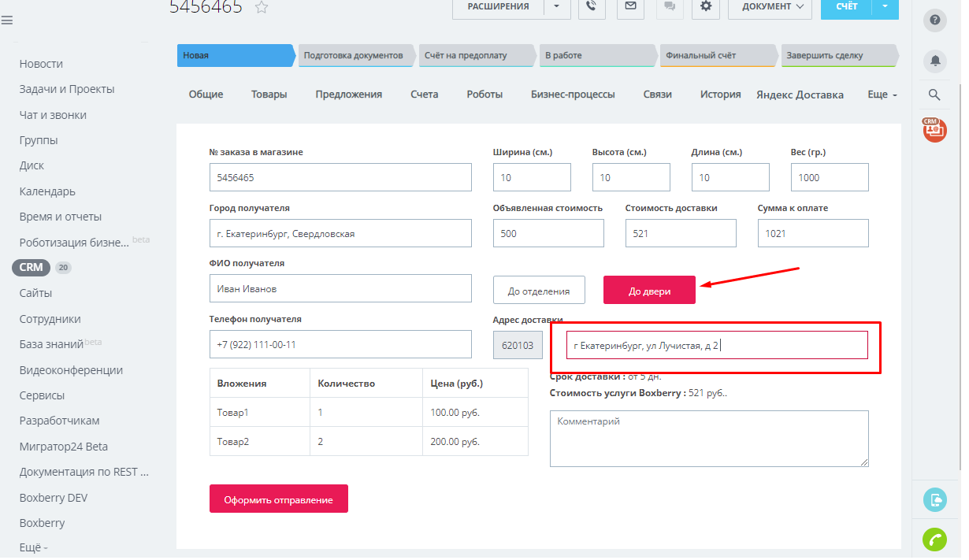The height and width of the screenshot is (560, 969).
Task: Open the gear settings icon
Action: click(x=706, y=7)
